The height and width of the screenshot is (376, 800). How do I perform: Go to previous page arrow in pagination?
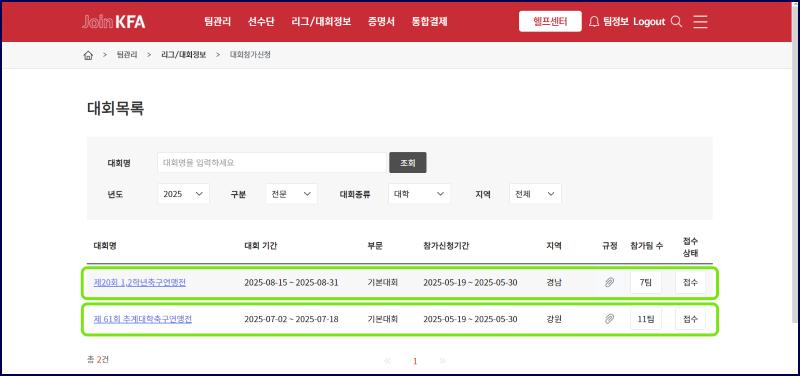[x=387, y=361]
